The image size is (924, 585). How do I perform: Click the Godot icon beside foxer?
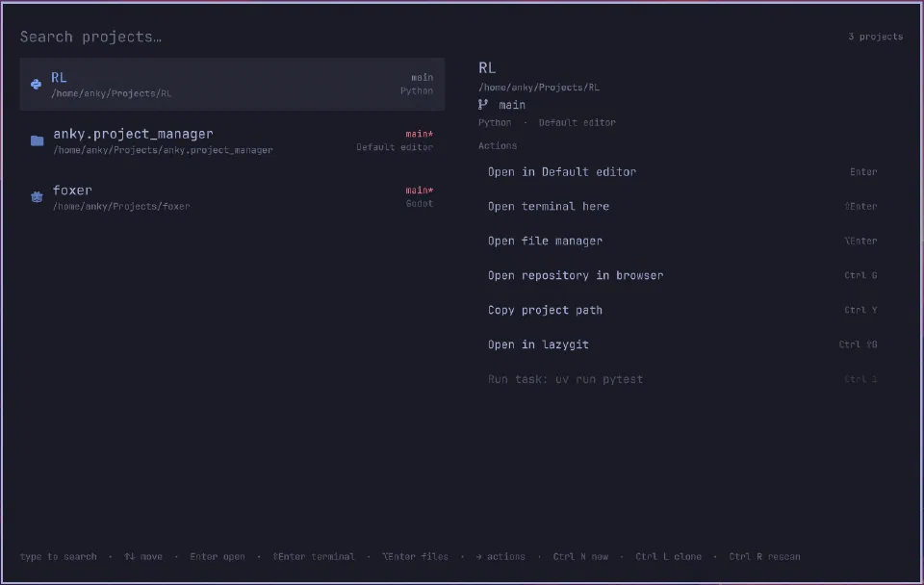(x=37, y=197)
